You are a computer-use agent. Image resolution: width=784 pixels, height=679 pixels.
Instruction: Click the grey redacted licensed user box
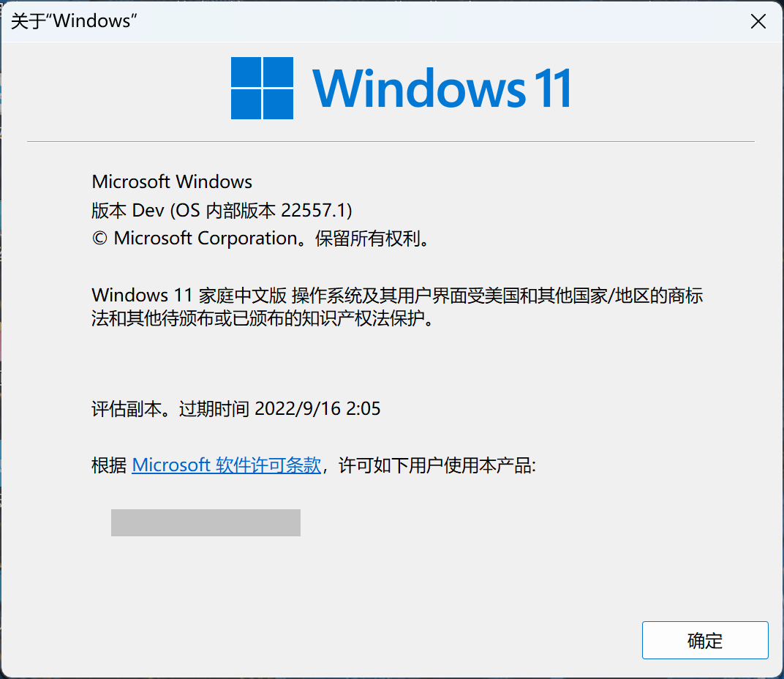[206, 523]
